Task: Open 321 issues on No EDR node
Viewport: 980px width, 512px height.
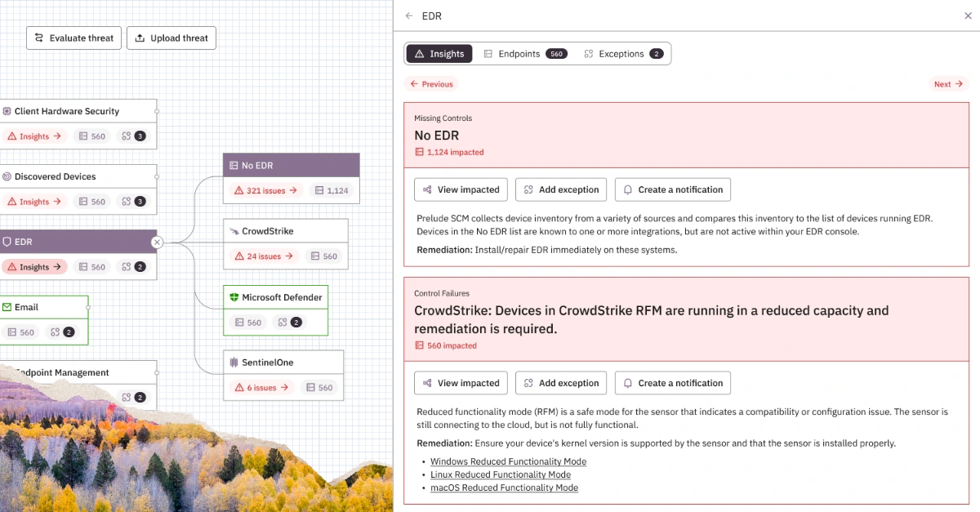Action: [x=265, y=190]
